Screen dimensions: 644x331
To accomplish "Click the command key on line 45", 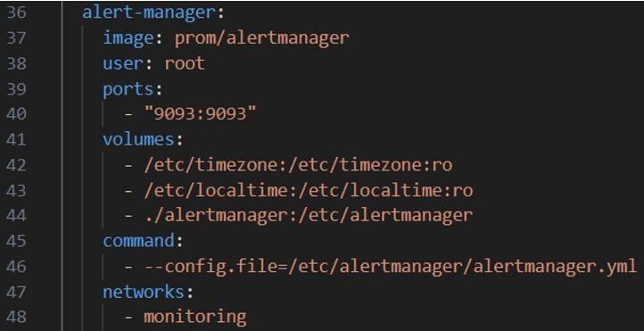I will coord(138,241).
